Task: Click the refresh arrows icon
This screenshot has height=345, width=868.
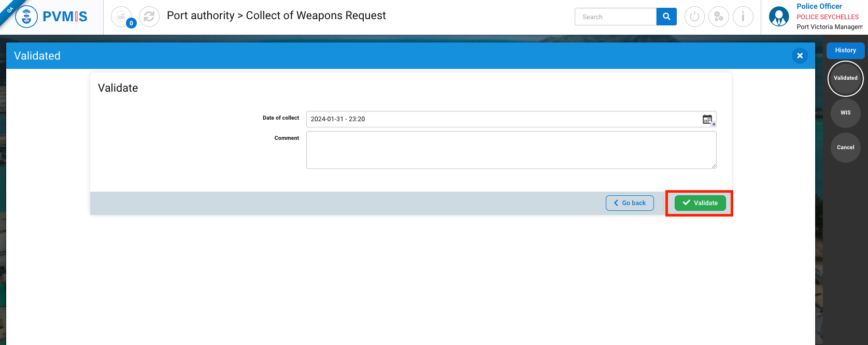Action: click(149, 17)
